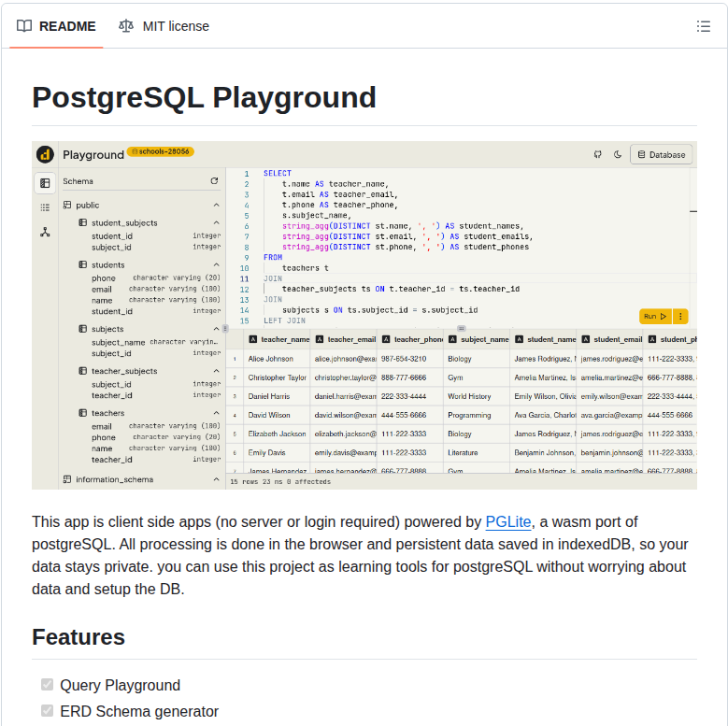Viewport: 728px width, 726px height.
Task: Switch to the MIT license tab
Action: coord(164,26)
